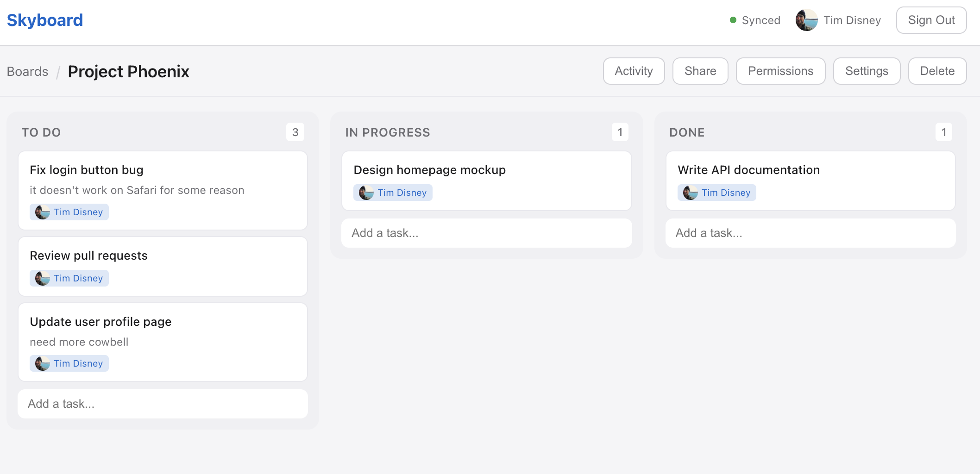Click Tim Disney's avatar in the header

pyautogui.click(x=806, y=20)
